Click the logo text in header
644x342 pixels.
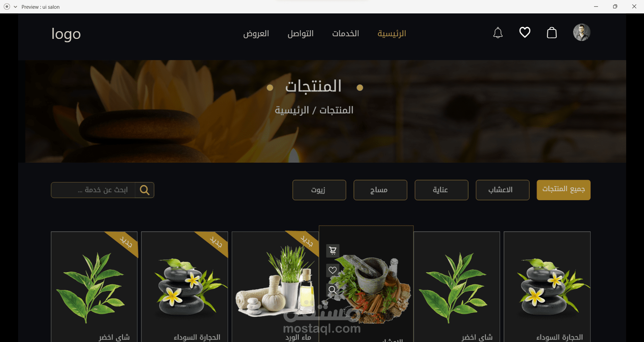tap(66, 34)
